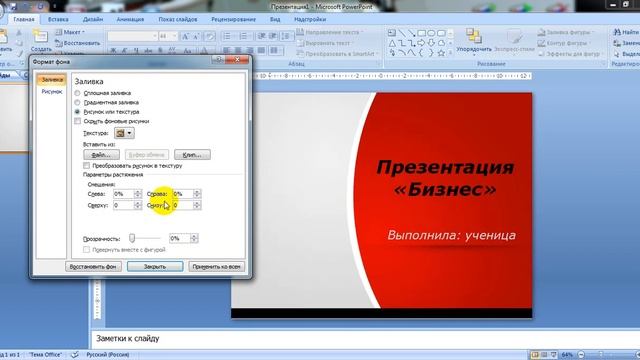Screen dimensions: 640x360
Task: Choose the down block arrow shape
Action: tap(431, 43)
